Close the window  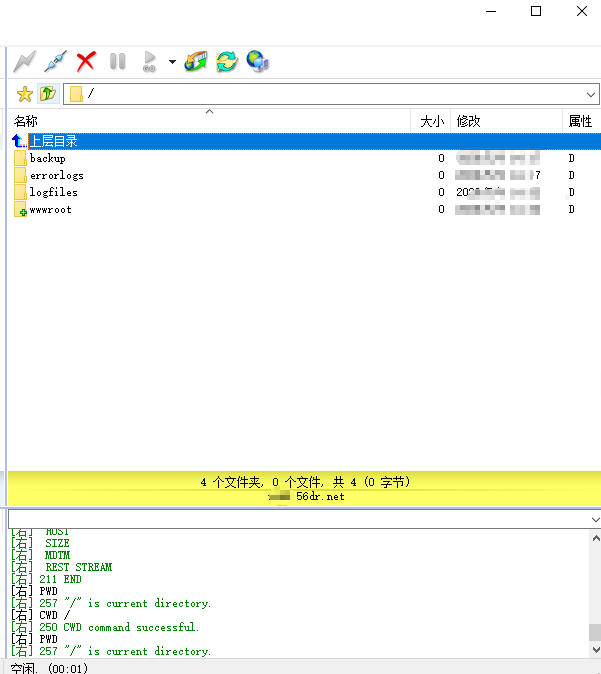click(582, 11)
